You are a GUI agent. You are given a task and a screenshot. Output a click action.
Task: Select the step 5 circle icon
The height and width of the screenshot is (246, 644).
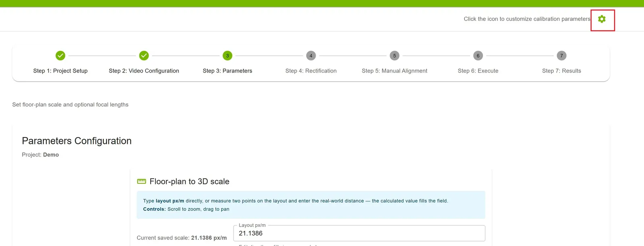pos(394,56)
